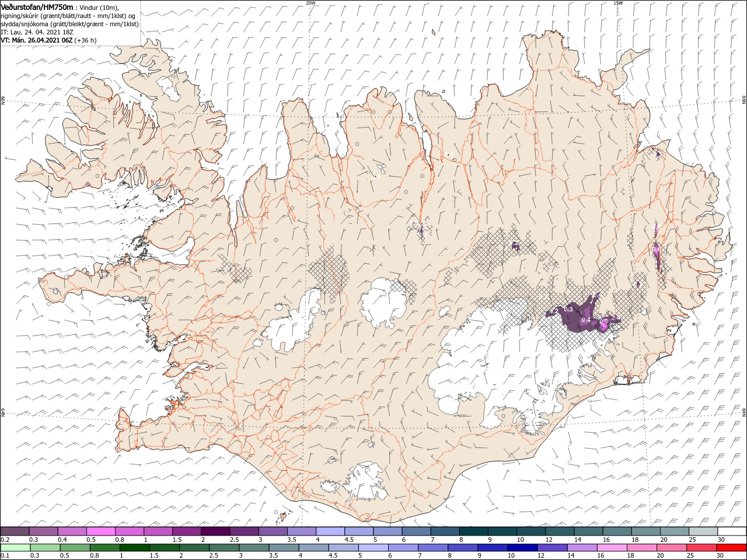The width and height of the screenshot is (747, 560).
Task: Select the 'IT: Lau. 24. 04. 2021 18Z' line
Action: point(37,32)
